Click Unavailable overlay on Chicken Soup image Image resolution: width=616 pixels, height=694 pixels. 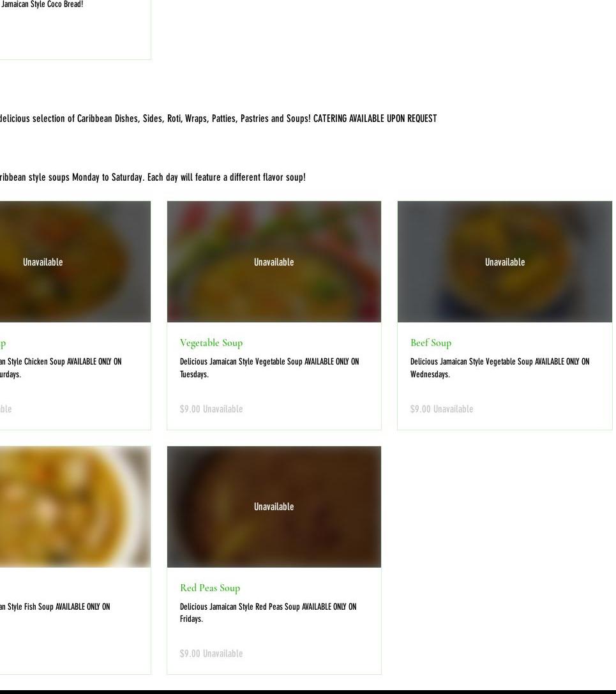43,262
